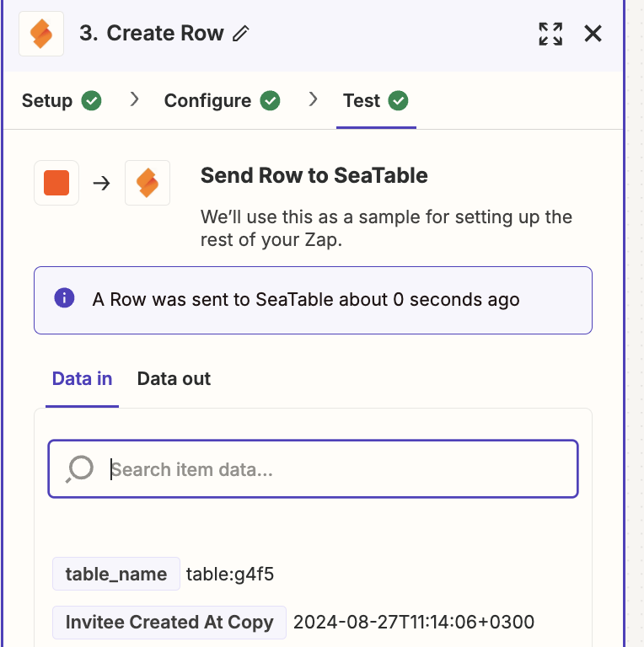This screenshot has height=647, width=644.
Task: Click the SeaTable logo in step header
Action: (41, 34)
